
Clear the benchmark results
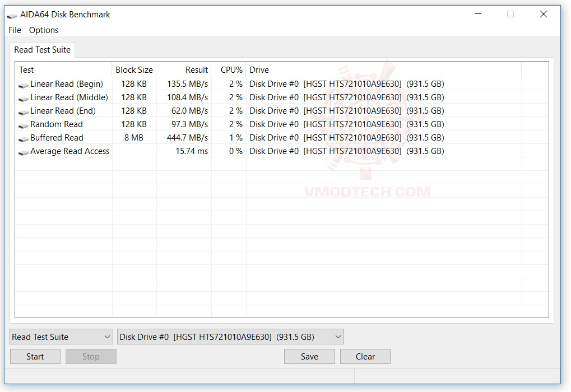click(365, 356)
